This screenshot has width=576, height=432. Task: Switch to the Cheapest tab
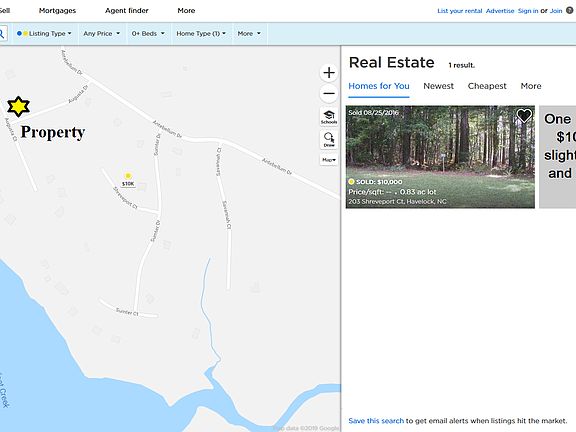487,86
